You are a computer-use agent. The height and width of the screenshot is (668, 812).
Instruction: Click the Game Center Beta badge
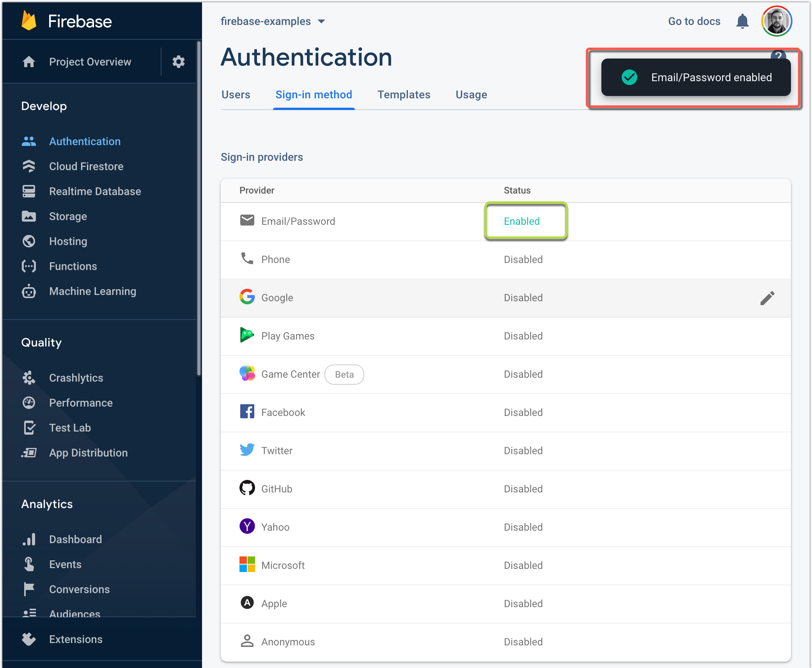344,375
